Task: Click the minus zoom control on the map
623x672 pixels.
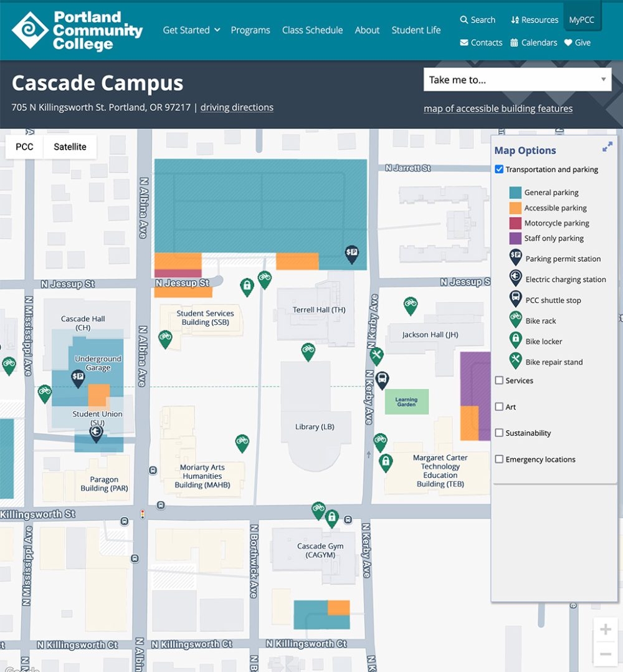Action: coord(604,650)
